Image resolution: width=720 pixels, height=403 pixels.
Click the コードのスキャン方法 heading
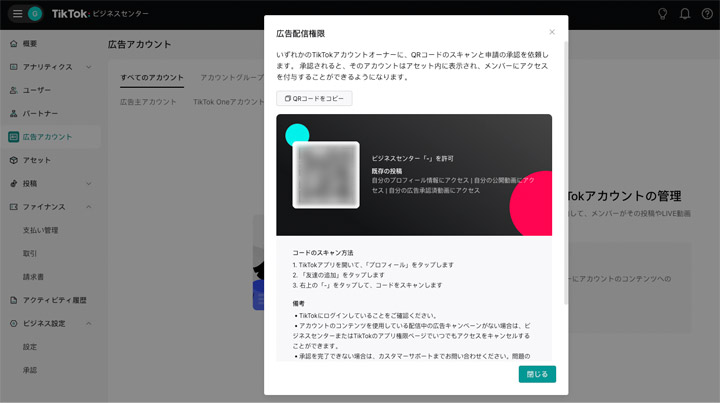click(x=323, y=253)
